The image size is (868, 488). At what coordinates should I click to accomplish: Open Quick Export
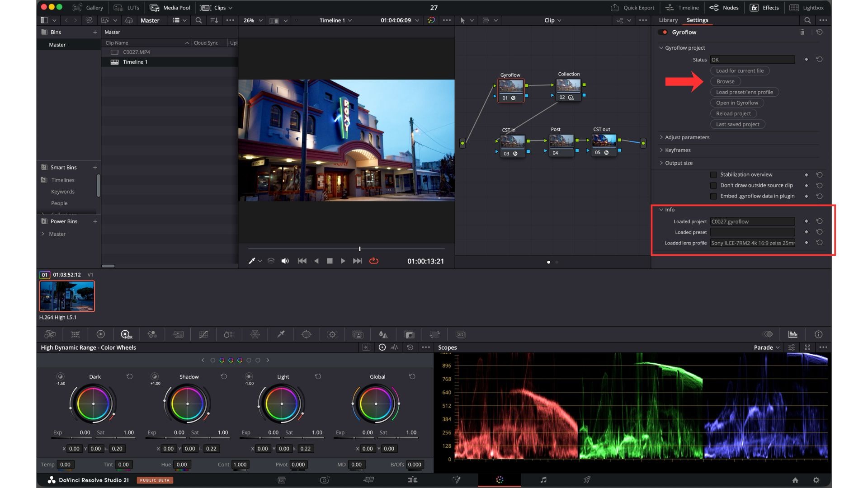(x=632, y=8)
